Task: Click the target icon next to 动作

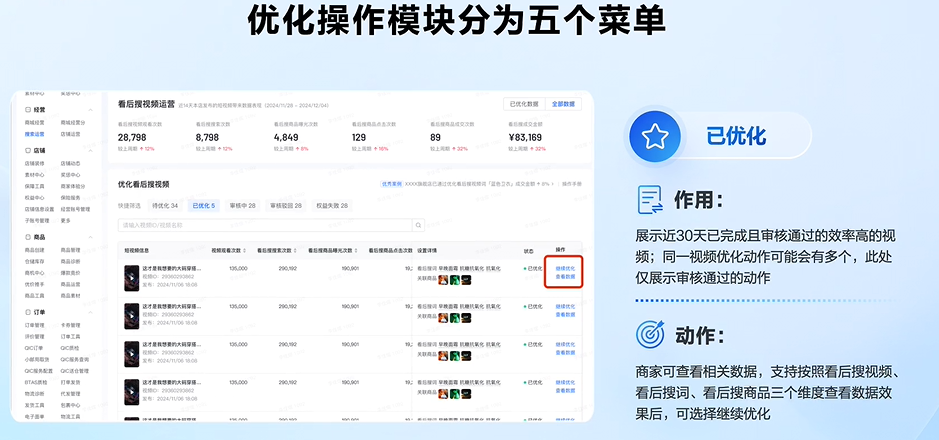Action: point(652,333)
